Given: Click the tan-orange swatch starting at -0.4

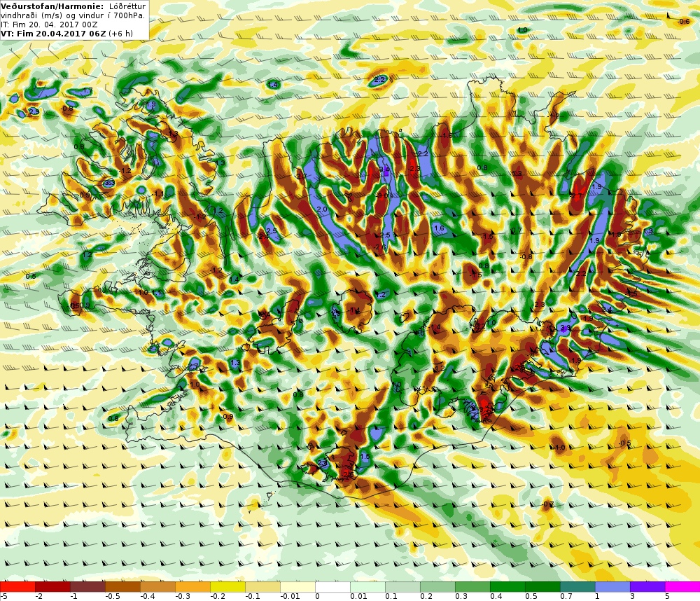Looking at the screenshot, I should coord(157,587).
